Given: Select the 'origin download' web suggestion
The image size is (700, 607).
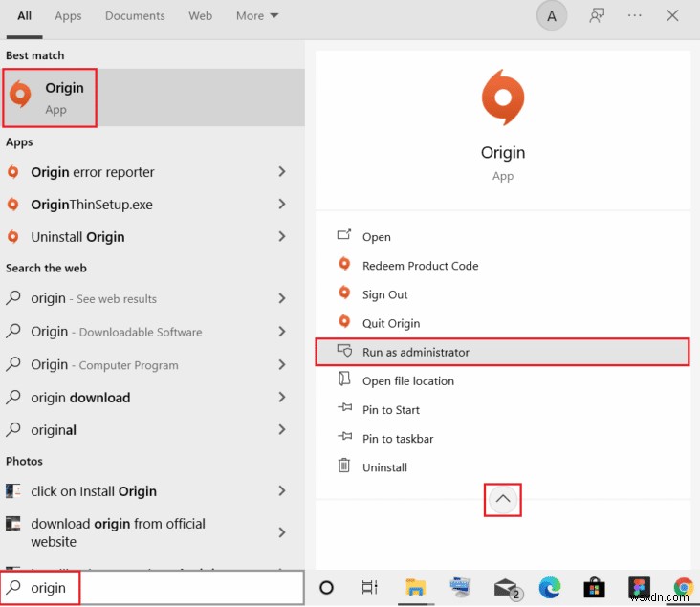Looking at the screenshot, I should [x=152, y=398].
